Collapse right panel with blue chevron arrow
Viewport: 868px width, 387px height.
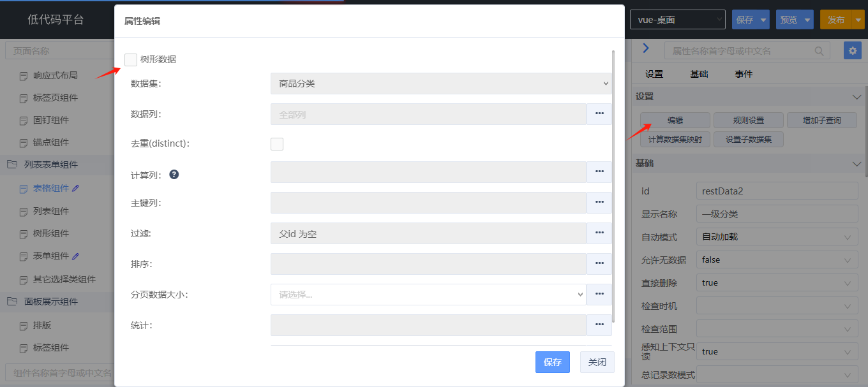pos(646,48)
